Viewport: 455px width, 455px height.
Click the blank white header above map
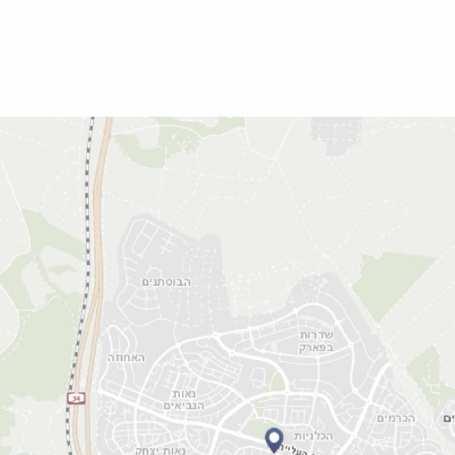tap(227, 58)
